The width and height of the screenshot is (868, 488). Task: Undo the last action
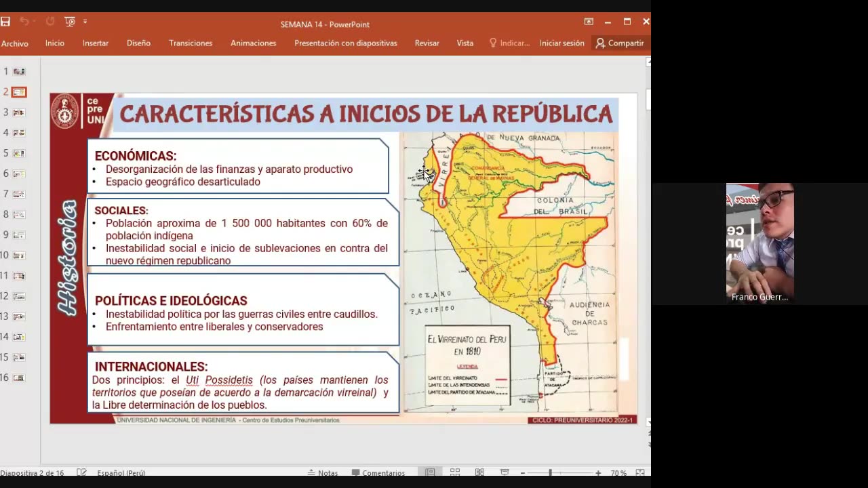coord(24,22)
